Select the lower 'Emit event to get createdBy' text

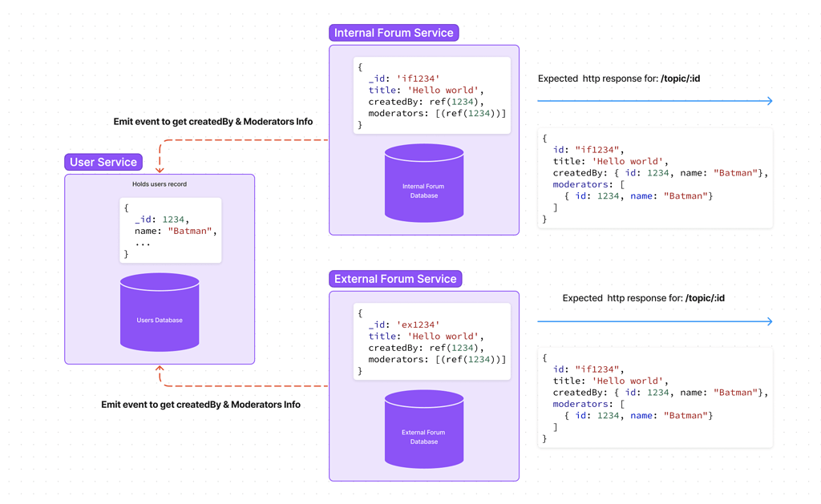(200, 405)
